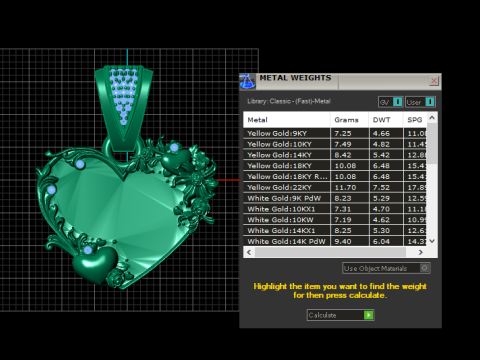Click the 4.66 DWT cell

[386, 133]
